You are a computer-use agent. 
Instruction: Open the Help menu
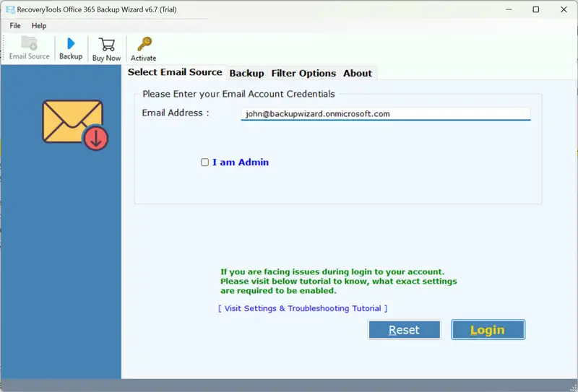(x=39, y=25)
